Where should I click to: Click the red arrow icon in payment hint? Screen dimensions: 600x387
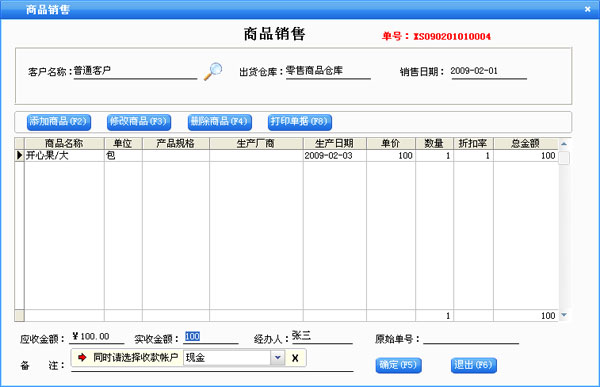(82, 358)
